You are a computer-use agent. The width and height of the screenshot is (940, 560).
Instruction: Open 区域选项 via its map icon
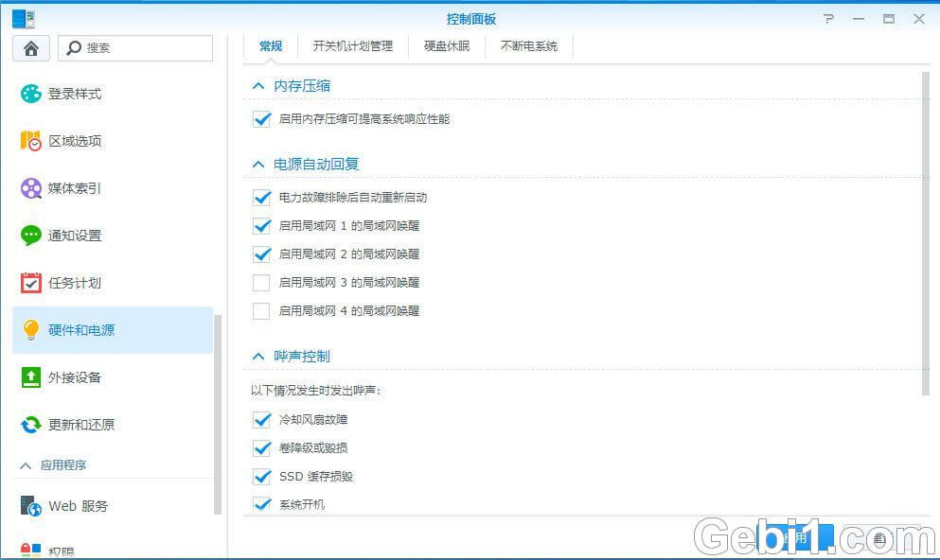31,141
